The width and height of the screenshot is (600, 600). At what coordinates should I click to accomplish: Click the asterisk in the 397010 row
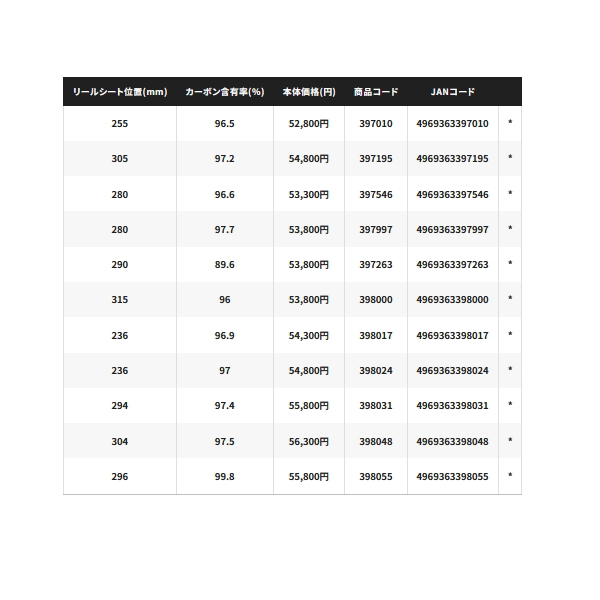(x=510, y=122)
